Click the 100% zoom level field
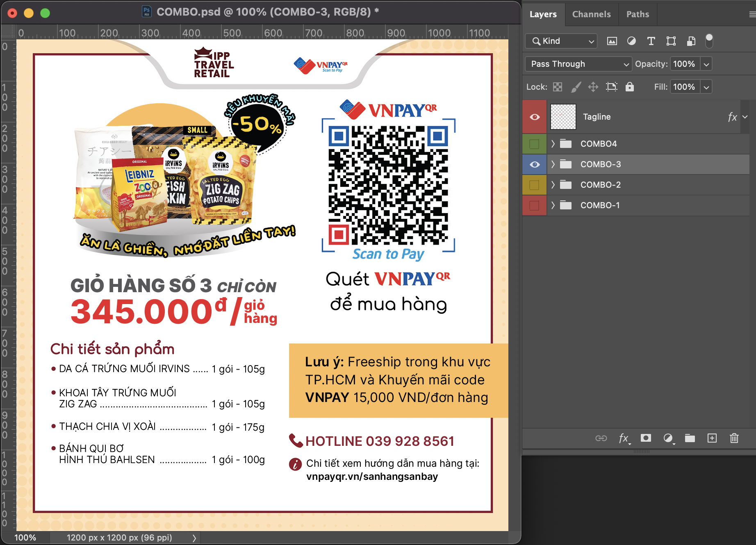 25,538
